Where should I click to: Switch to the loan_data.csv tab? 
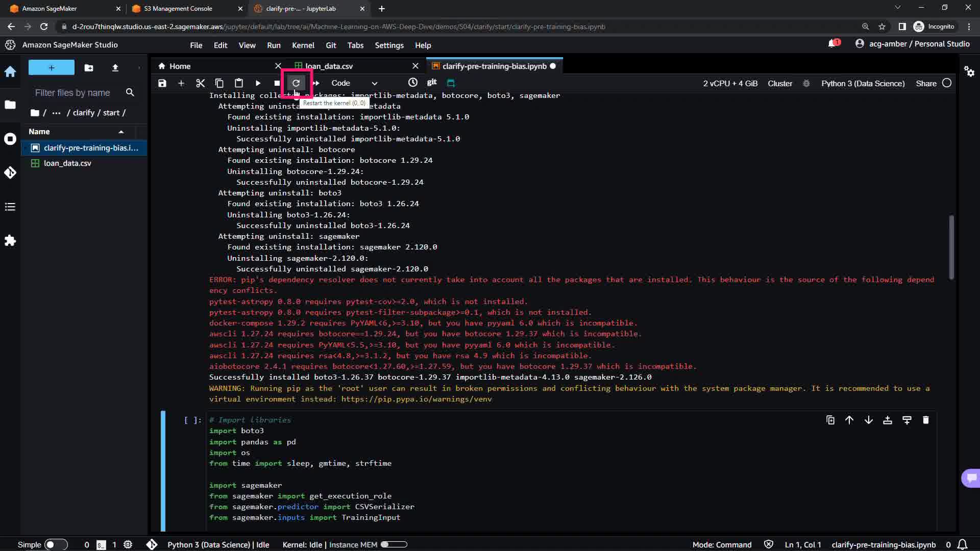point(329,66)
